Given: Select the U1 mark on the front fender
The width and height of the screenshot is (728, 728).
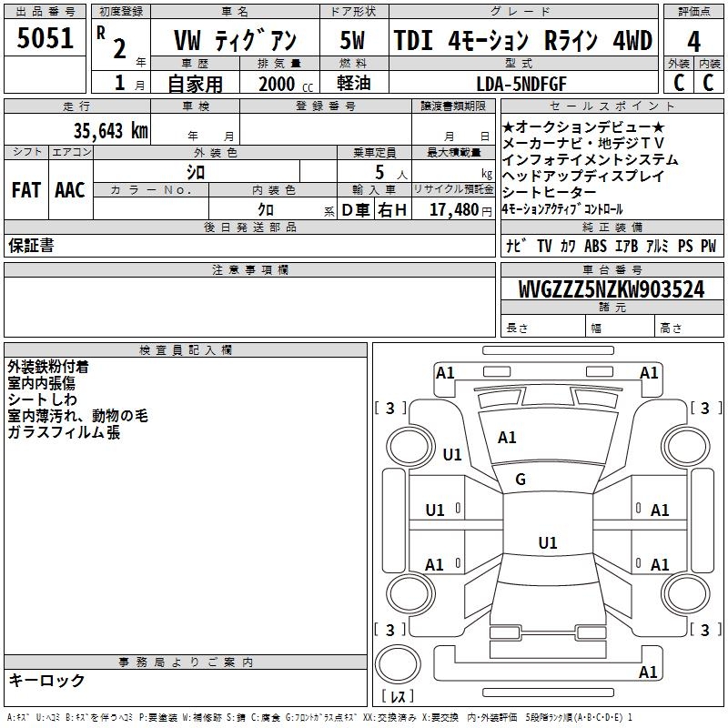Looking at the screenshot, I should click(x=451, y=455).
